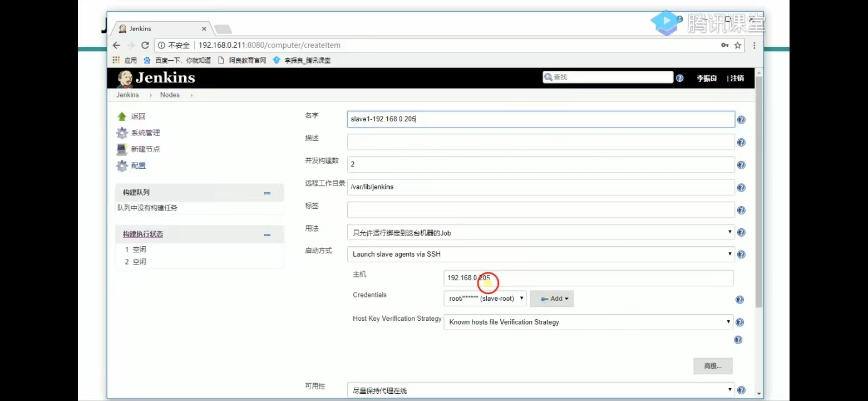The height and width of the screenshot is (401, 868).
Task: Open the Chrome menu
Action: 754,45
